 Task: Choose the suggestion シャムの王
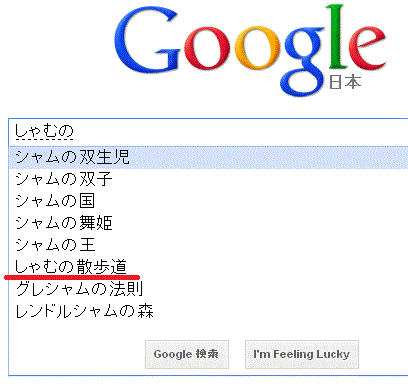(208, 245)
